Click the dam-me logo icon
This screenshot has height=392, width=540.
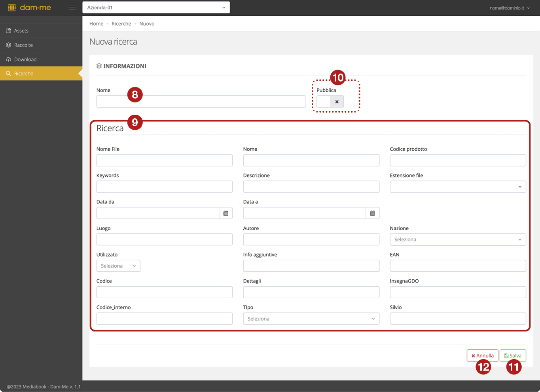pyautogui.click(x=12, y=7)
